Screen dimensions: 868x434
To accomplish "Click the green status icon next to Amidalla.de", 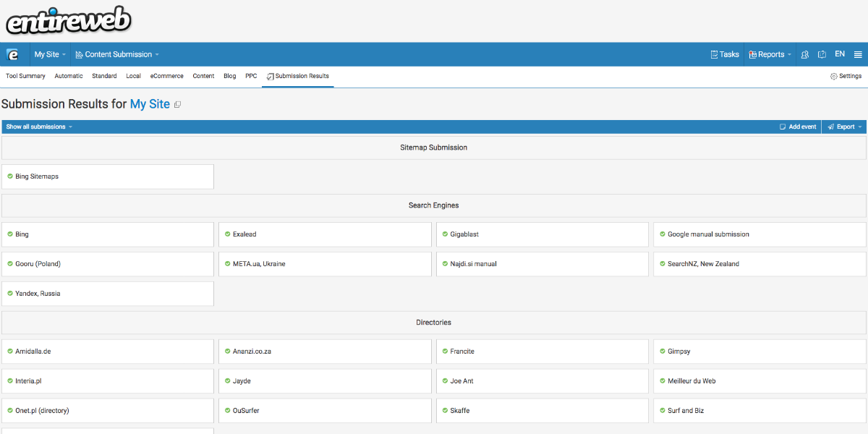I will click(x=10, y=351).
